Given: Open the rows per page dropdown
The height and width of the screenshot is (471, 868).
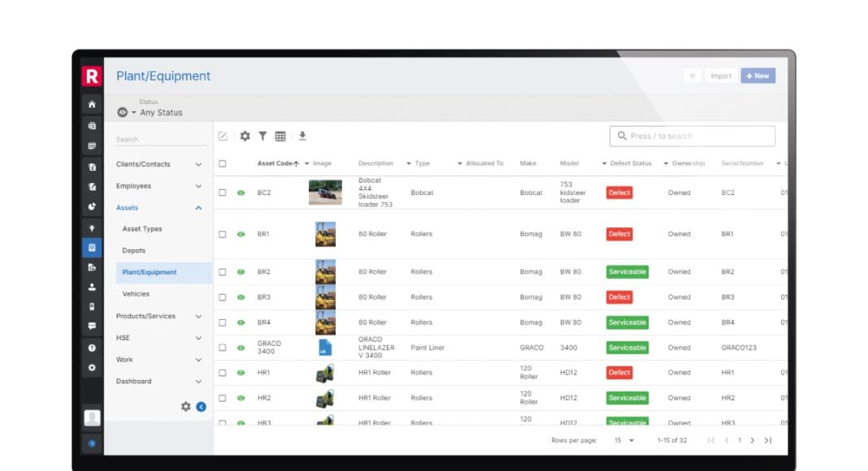Looking at the screenshot, I should (623, 440).
